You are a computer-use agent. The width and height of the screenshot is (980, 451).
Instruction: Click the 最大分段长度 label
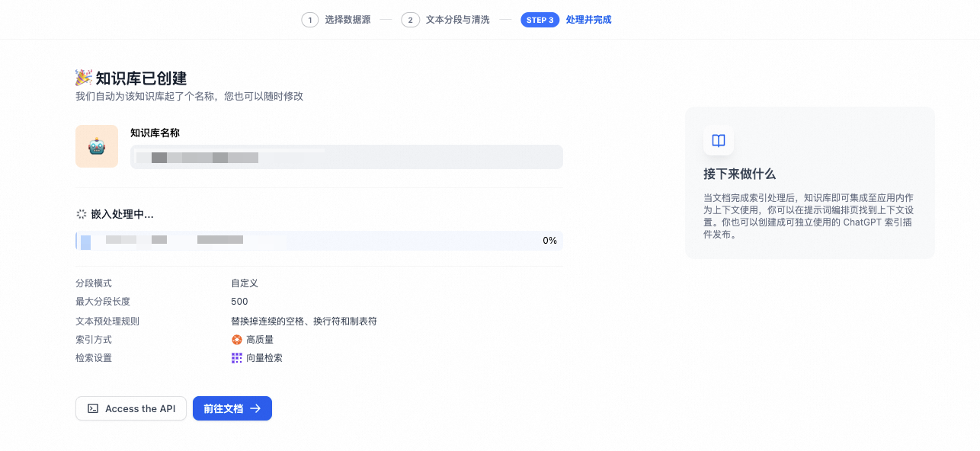[103, 302]
